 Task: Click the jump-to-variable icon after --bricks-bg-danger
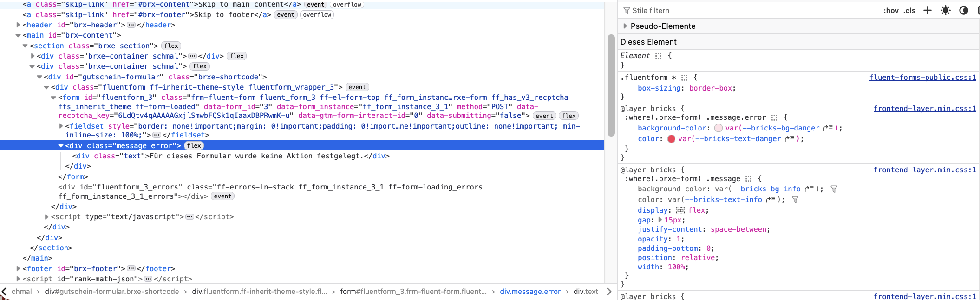(828, 128)
